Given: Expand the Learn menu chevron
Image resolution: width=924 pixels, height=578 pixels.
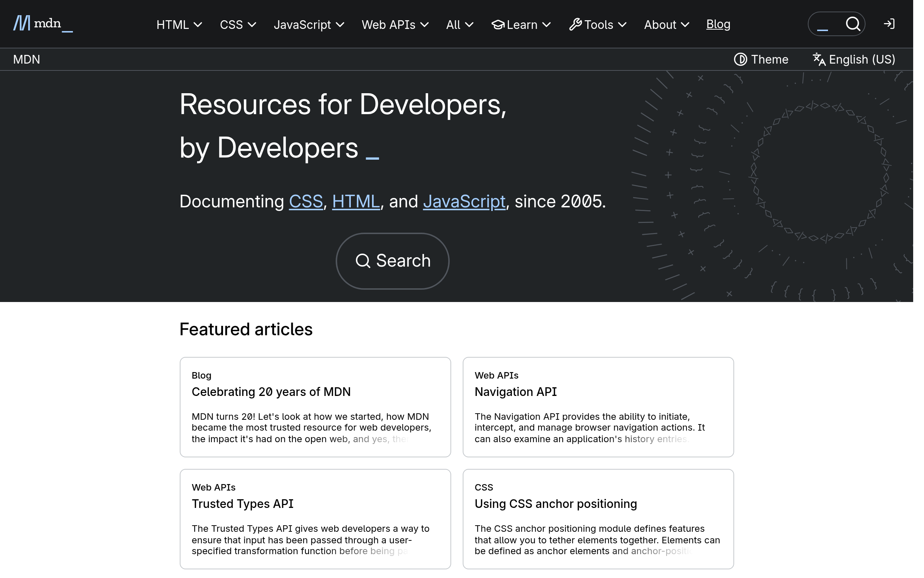Looking at the screenshot, I should click(x=546, y=25).
